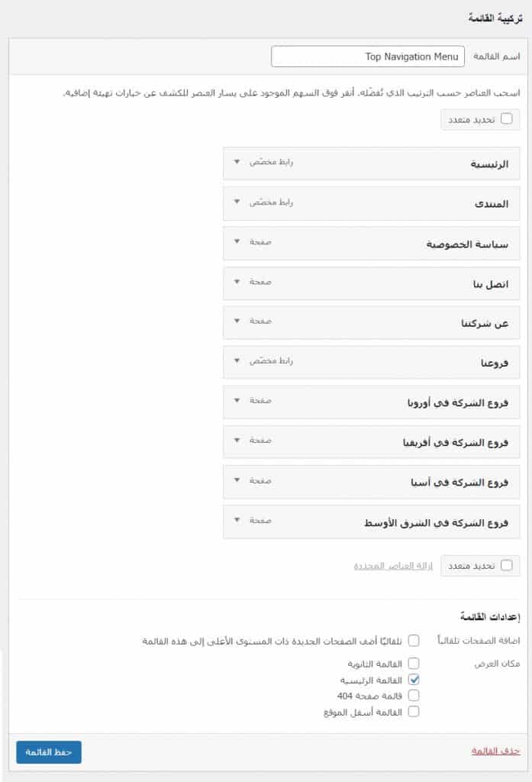Expand the الرئيسية menu item arrow
This screenshot has width=532, height=782.
(x=237, y=162)
